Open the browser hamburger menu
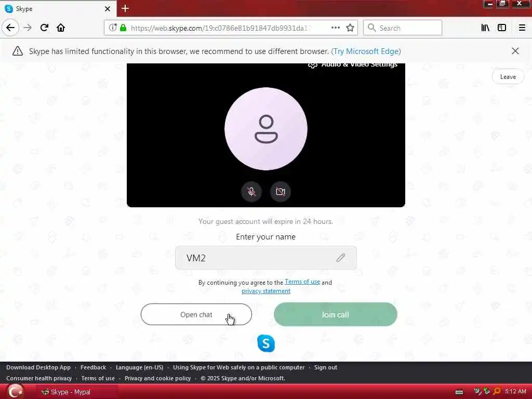Screen dimensions: 532x399 [522, 28]
